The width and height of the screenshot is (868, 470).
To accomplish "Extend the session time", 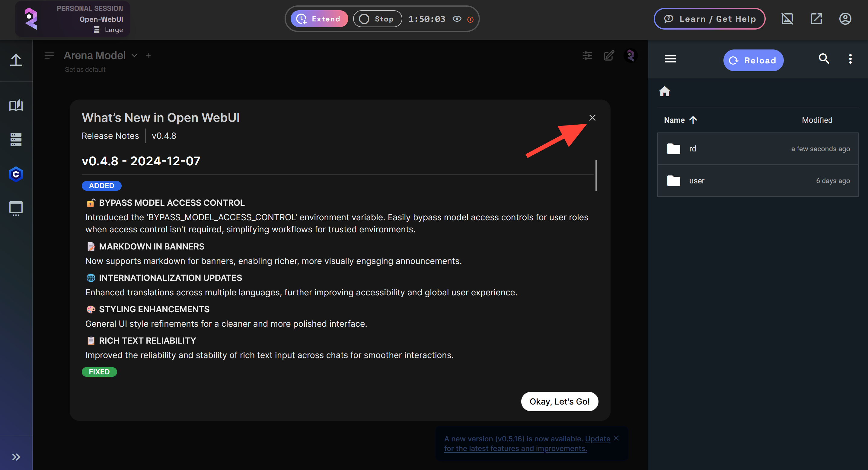I will [x=319, y=19].
